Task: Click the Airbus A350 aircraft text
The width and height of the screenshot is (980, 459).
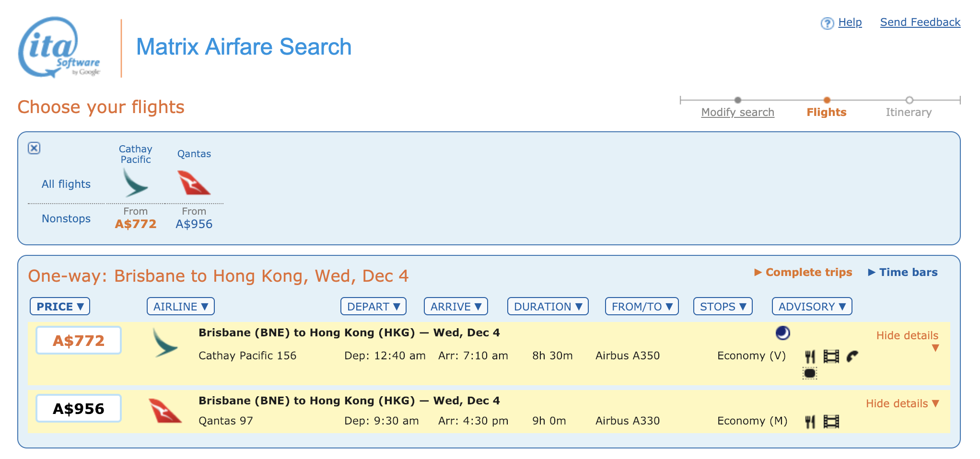Action: [628, 356]
